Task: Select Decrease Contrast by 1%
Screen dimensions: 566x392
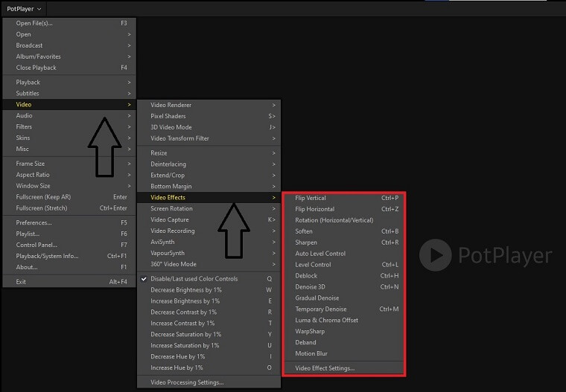Action: point(209,312)
